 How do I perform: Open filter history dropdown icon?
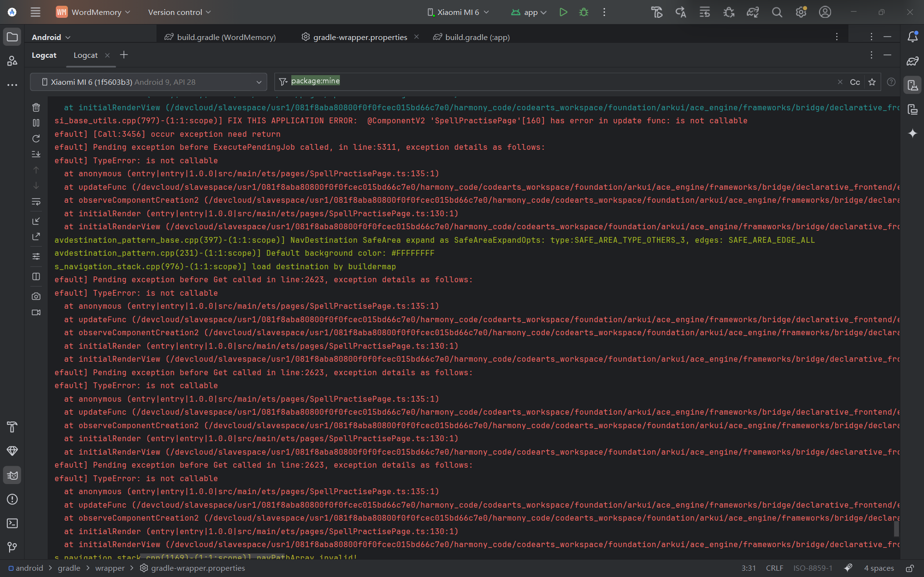point(283,82)
